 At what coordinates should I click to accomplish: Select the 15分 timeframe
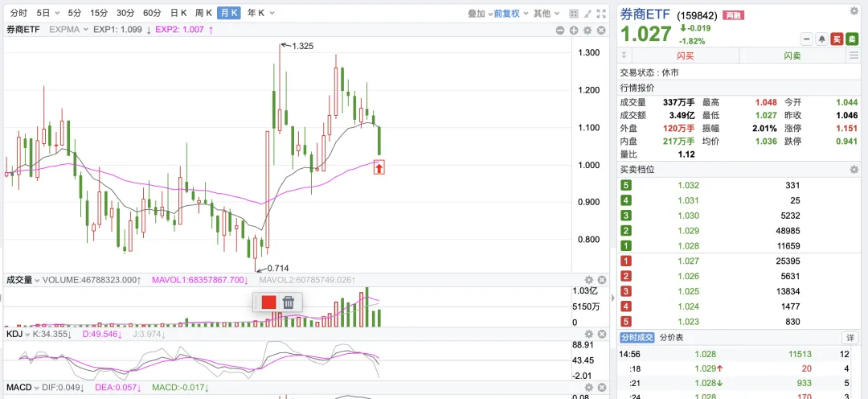click(99, 14)
